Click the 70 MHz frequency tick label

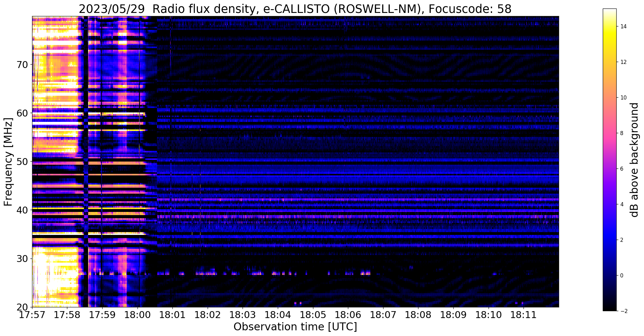[x=22, y=65]
